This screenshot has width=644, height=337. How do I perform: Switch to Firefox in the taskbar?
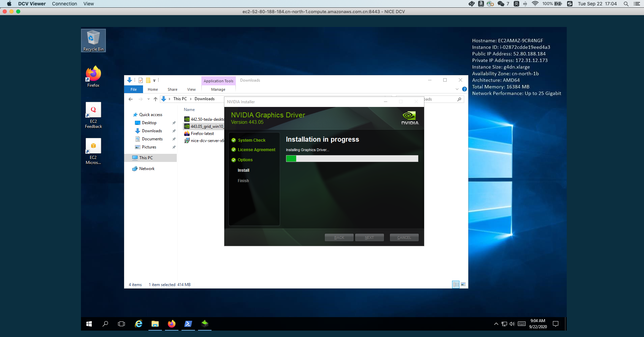(x=172, y=324)
